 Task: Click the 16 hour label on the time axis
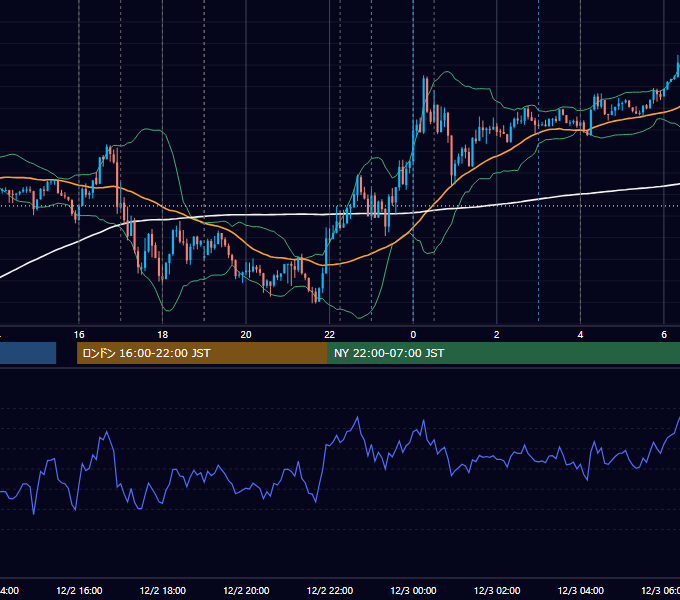pyautogui.click(x=79, y=335)
